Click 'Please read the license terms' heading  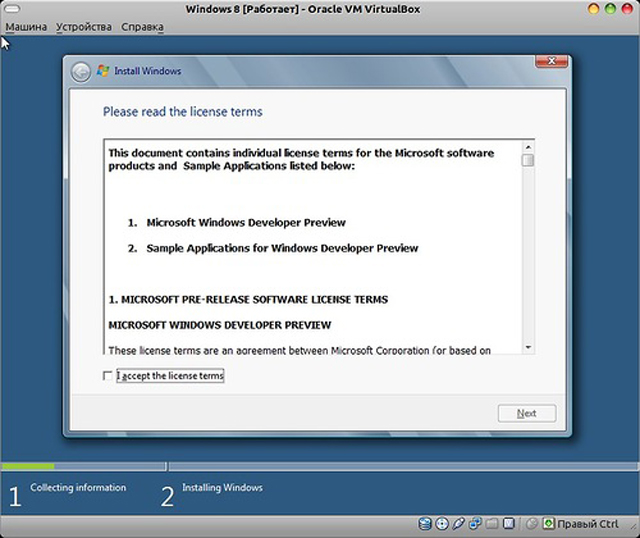[182, 111]
